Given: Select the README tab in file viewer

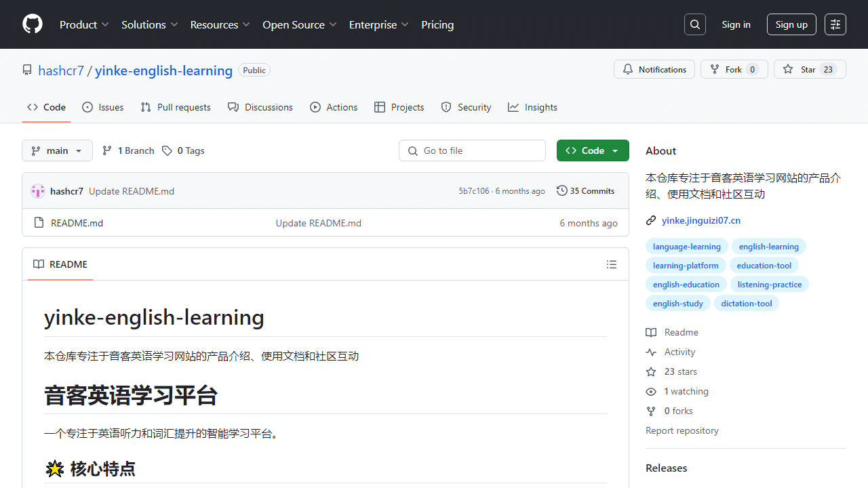Looking at the screenshot, I should click(60, 264).
